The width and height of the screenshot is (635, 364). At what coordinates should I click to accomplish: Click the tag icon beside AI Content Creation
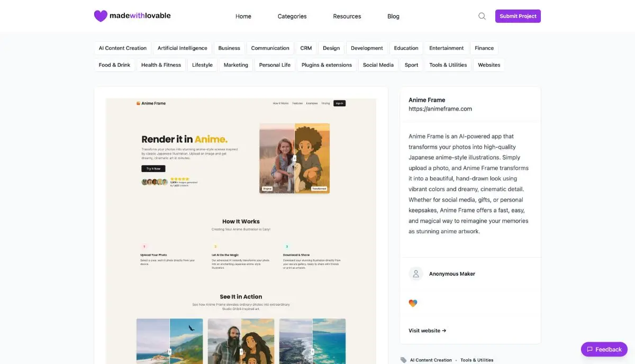pyautogui.click(x=404, y=360)
